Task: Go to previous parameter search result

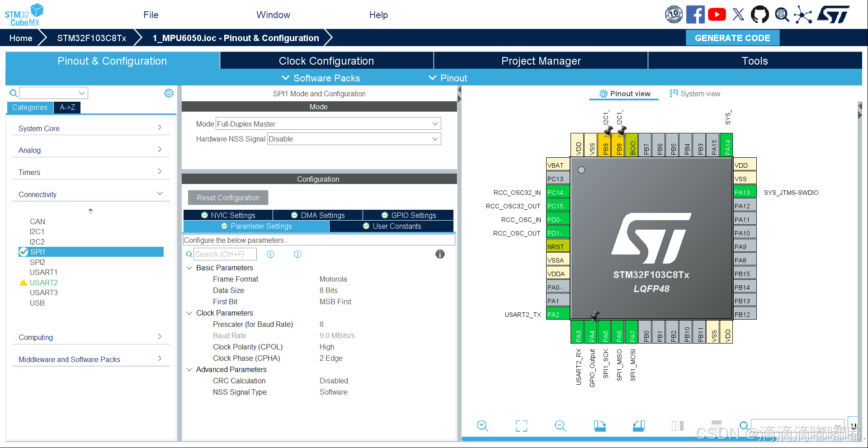Action: [x=270, y=254]
